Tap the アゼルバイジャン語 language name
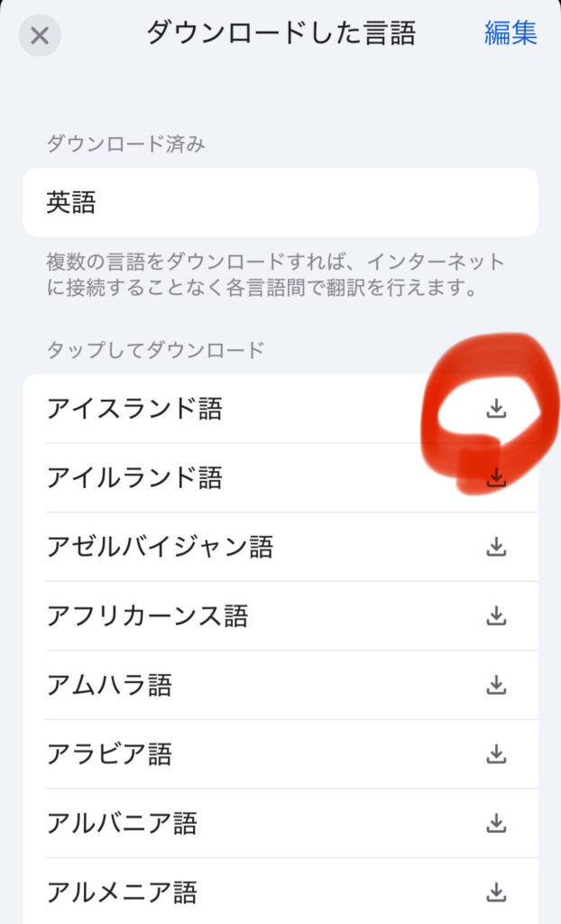The width and height of the screenshot is (561, 924). tap(160, 547)
